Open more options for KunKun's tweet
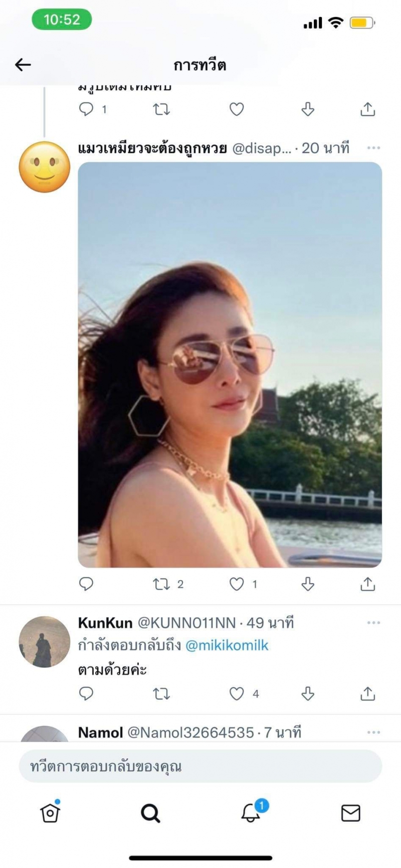 (373, 623)
